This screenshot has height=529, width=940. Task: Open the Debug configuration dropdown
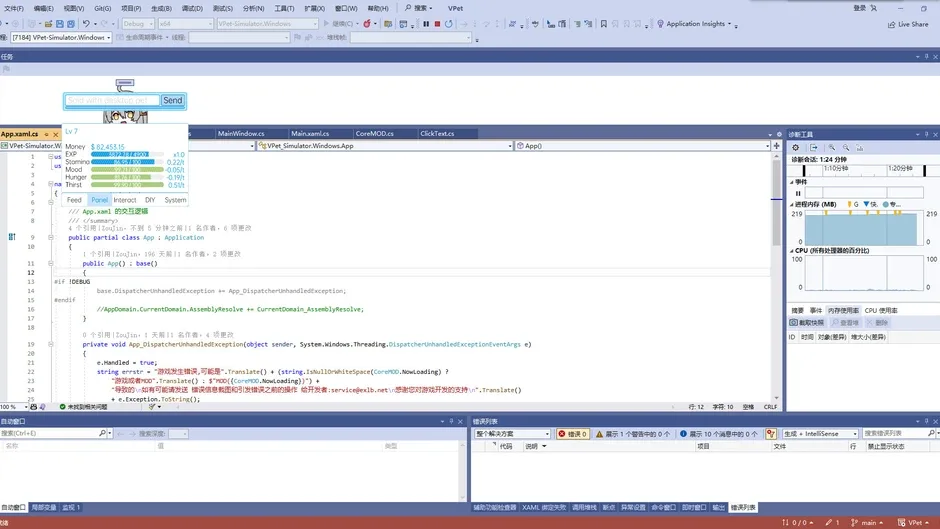click(138, 24)
